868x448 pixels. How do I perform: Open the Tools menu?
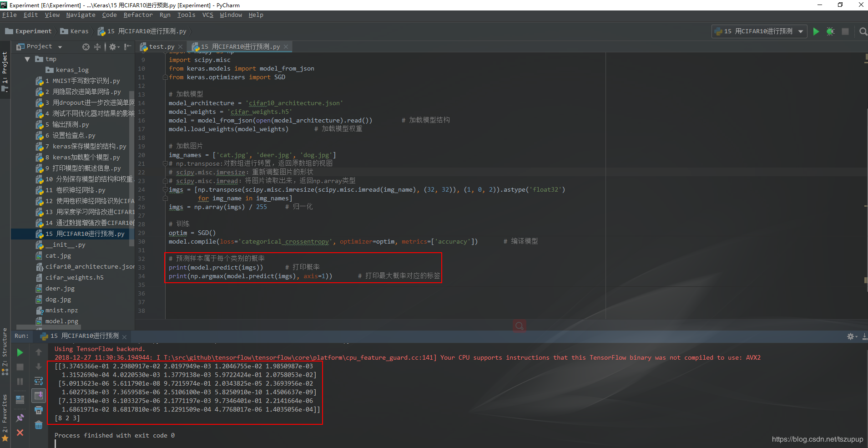point(186,15)
